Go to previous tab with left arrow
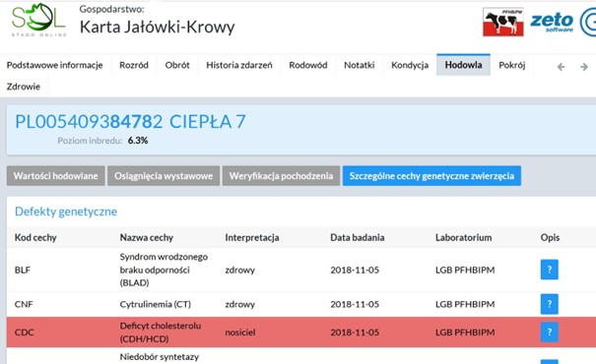This screenshot has width=596, height=364. tap(562, 67)
